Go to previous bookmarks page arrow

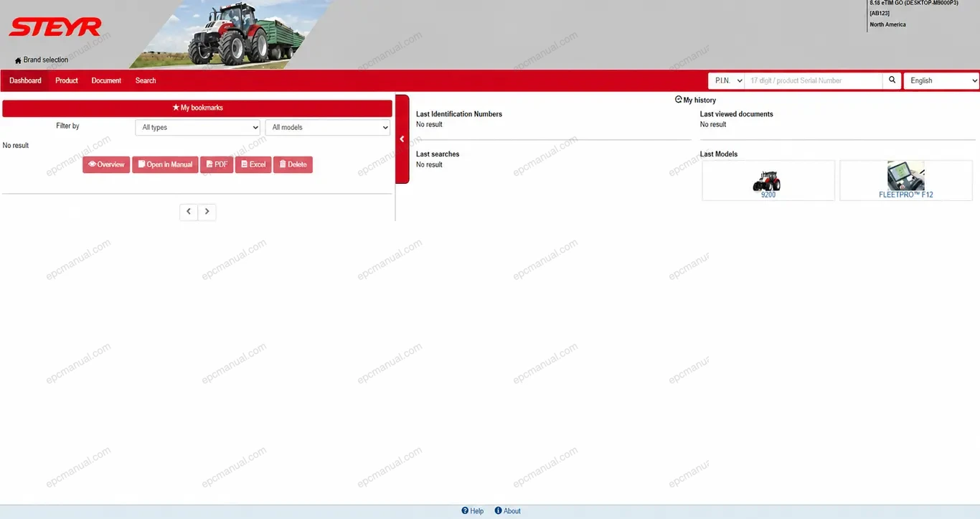point(189,212)
